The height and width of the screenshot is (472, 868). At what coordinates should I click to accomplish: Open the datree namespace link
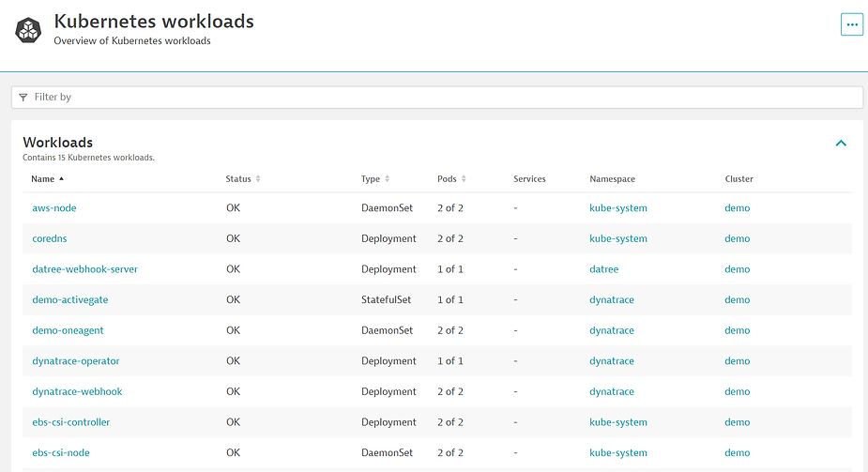(x=604, y=269)
